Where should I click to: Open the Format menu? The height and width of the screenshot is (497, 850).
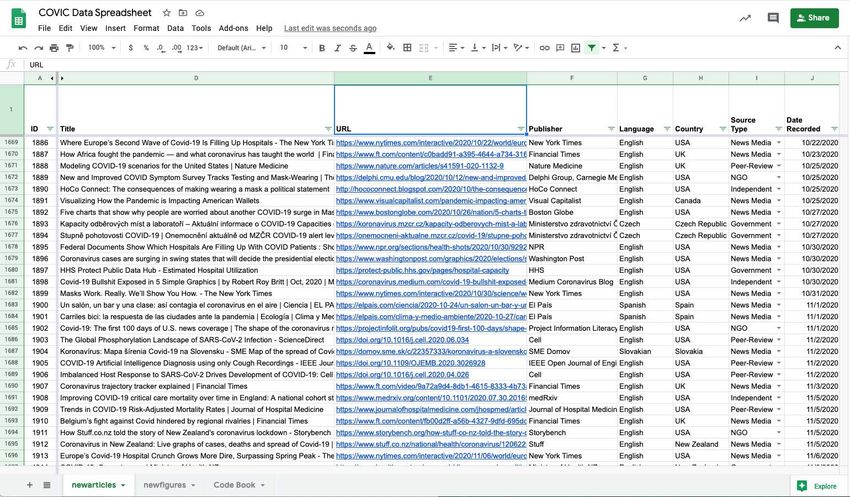tap(146, 28)
